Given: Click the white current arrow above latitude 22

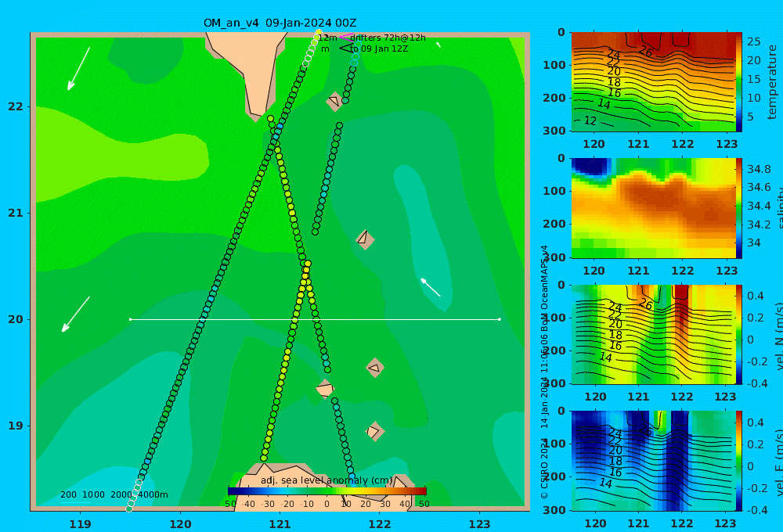Looking at the screenshot, I should point(78,68).
